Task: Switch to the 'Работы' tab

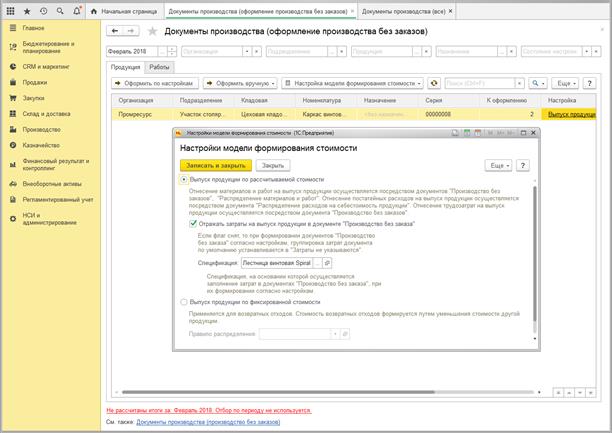Action: click(159, 66)
